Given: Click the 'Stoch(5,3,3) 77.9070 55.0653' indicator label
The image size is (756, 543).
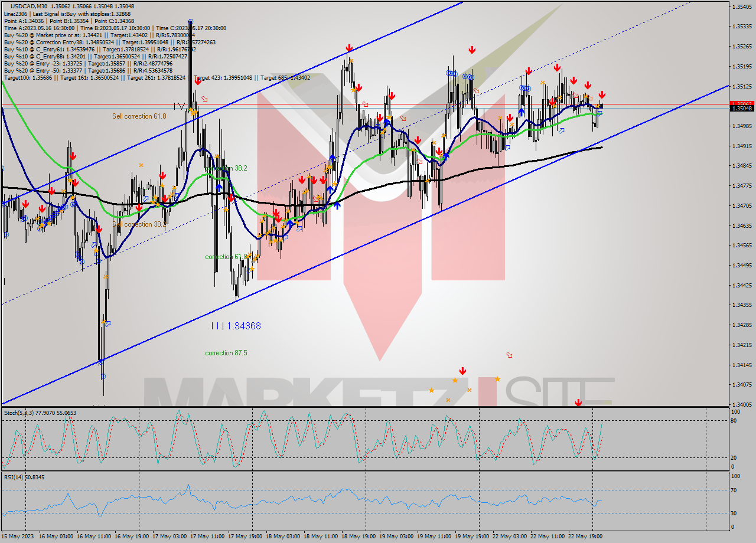Looking at the screenshot, I should [x=40, y=413].
